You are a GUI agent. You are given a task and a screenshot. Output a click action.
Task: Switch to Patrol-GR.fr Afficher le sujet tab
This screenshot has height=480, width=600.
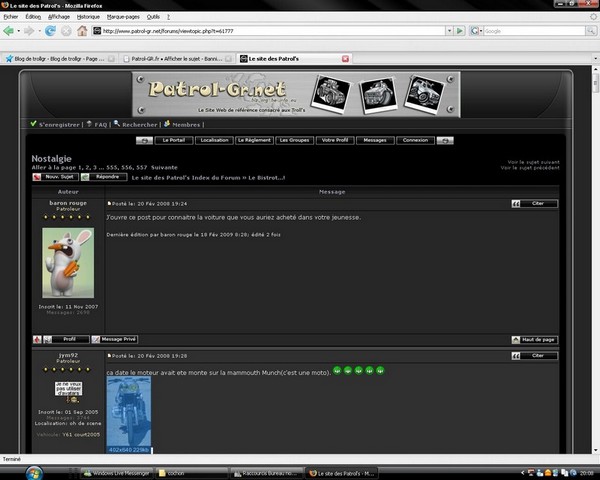[177, 59]
